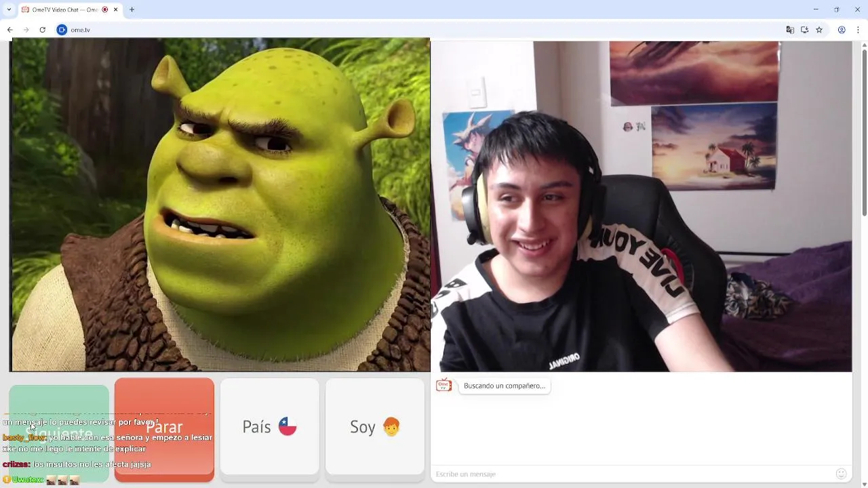Click the boy face emoji icon
This screenshot has width=868, height=488.
[x=391, y=426]
